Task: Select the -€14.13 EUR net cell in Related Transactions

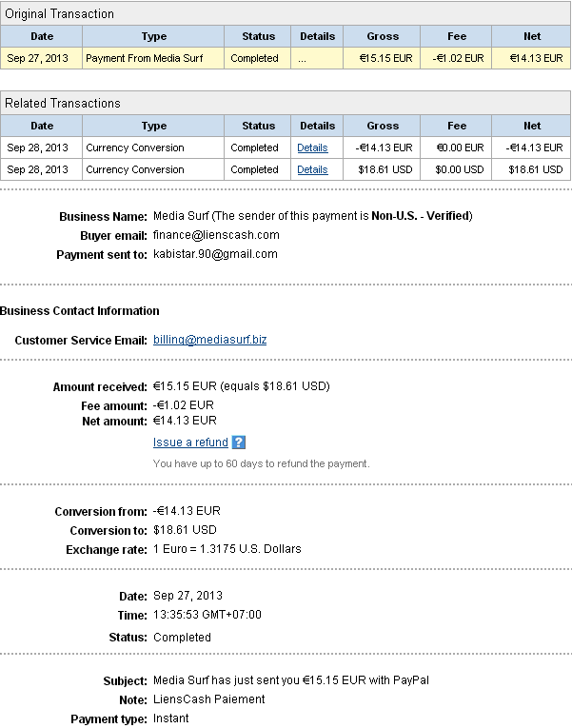Action: click(x=531, y=148)
